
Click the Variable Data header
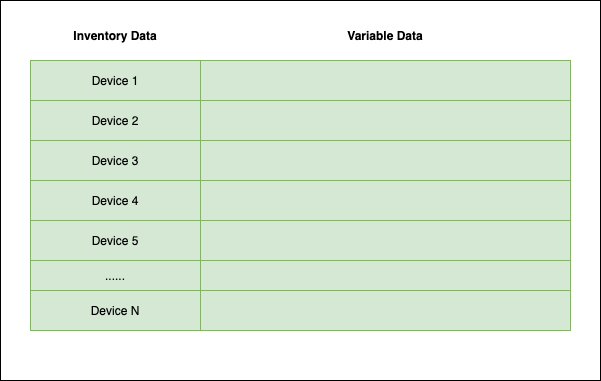(x=385, y=36)
